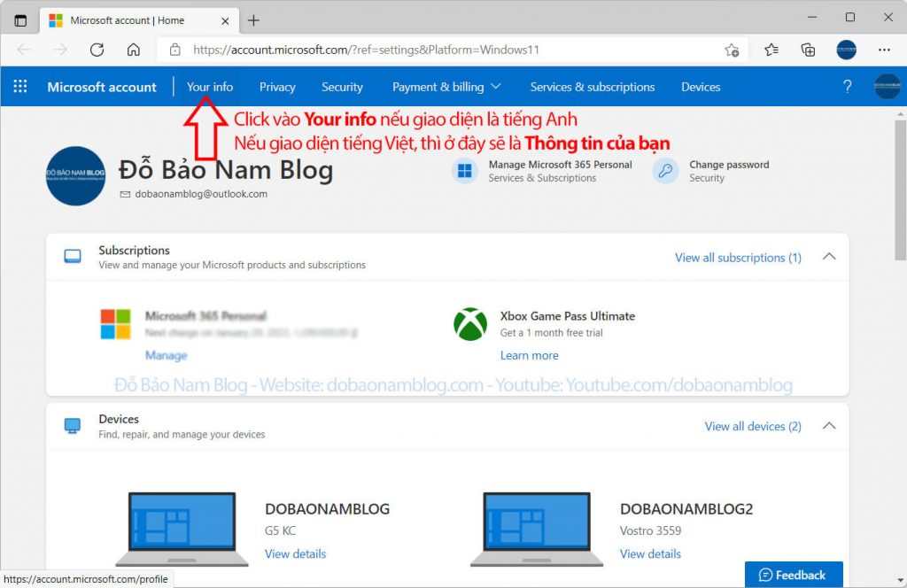Click the Microsoft account home title
The image size is (907, 588).
tap(102, 87)
